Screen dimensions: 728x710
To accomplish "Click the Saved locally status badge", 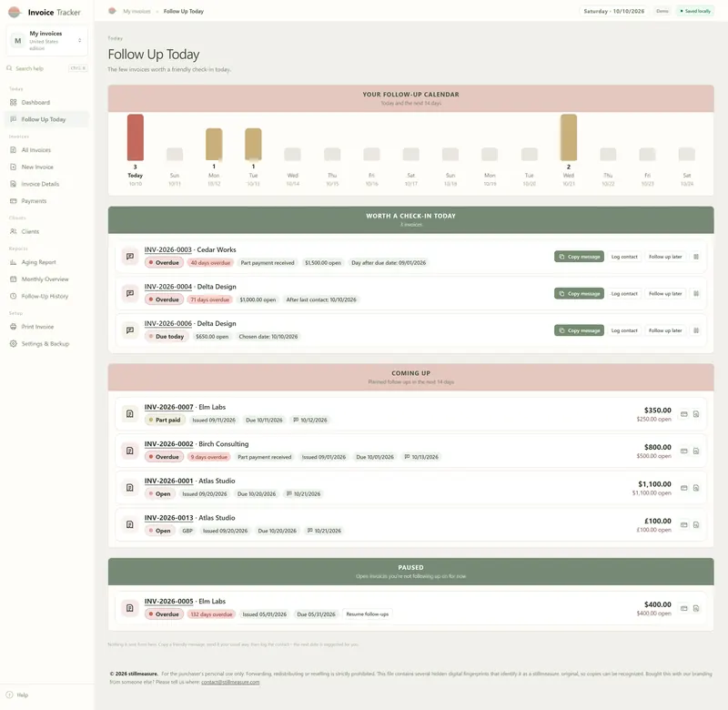I will tap(695, 11).
